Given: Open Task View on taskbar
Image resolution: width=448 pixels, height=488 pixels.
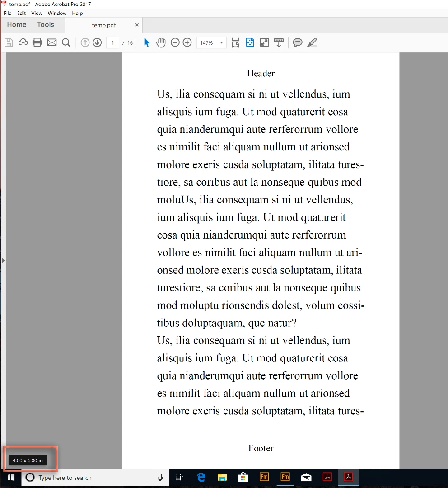Looking at the screenshot, I should 179,477.
